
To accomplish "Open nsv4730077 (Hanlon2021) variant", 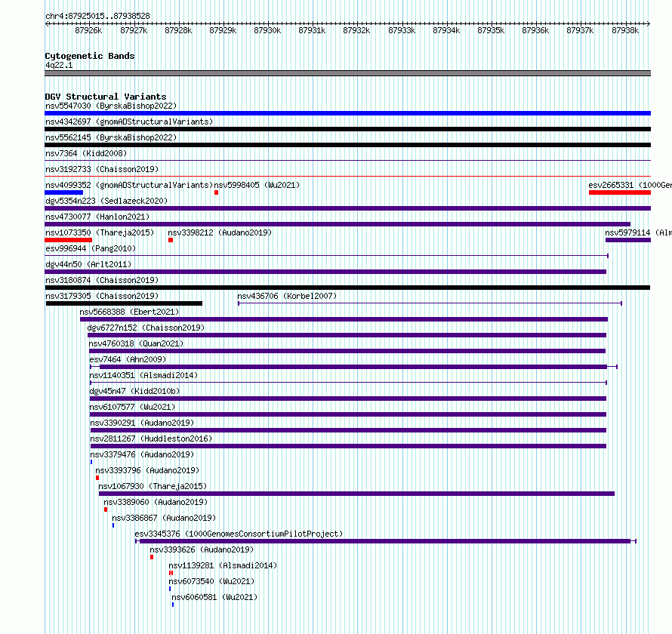I will [x=97, y=217].
